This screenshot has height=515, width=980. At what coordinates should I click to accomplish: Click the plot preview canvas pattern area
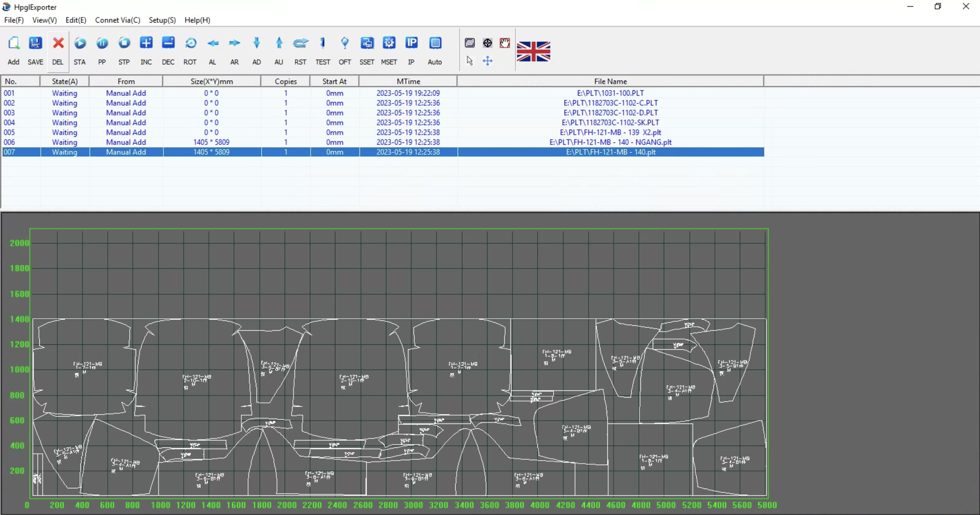pyautogui.click(x=399, y=407)
